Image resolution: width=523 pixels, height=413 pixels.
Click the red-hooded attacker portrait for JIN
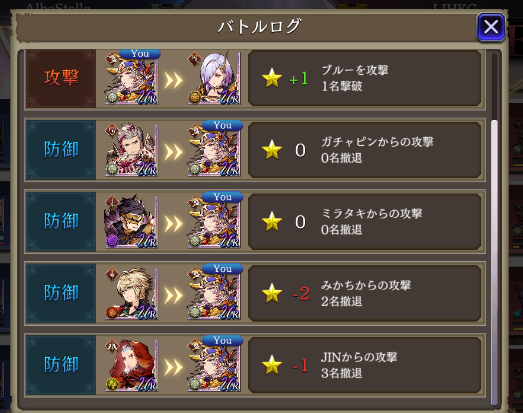131,365
